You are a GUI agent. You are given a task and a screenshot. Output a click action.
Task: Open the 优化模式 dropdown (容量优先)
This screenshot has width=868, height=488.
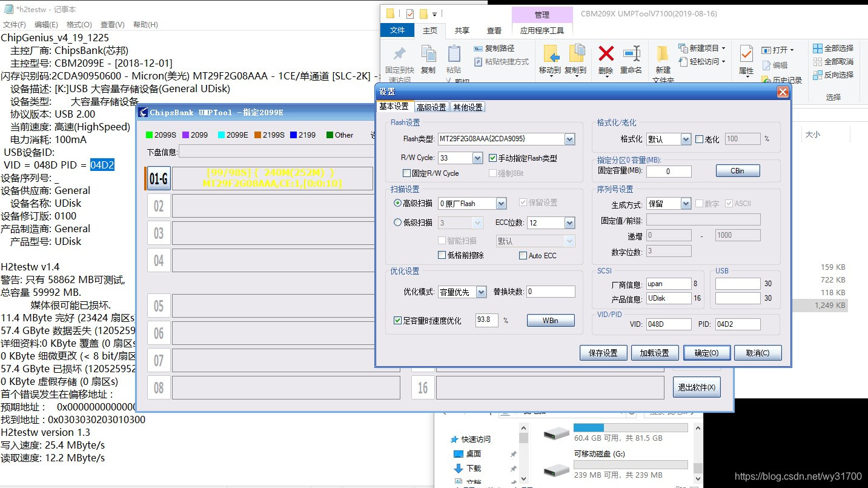click(x=481, y=292)
